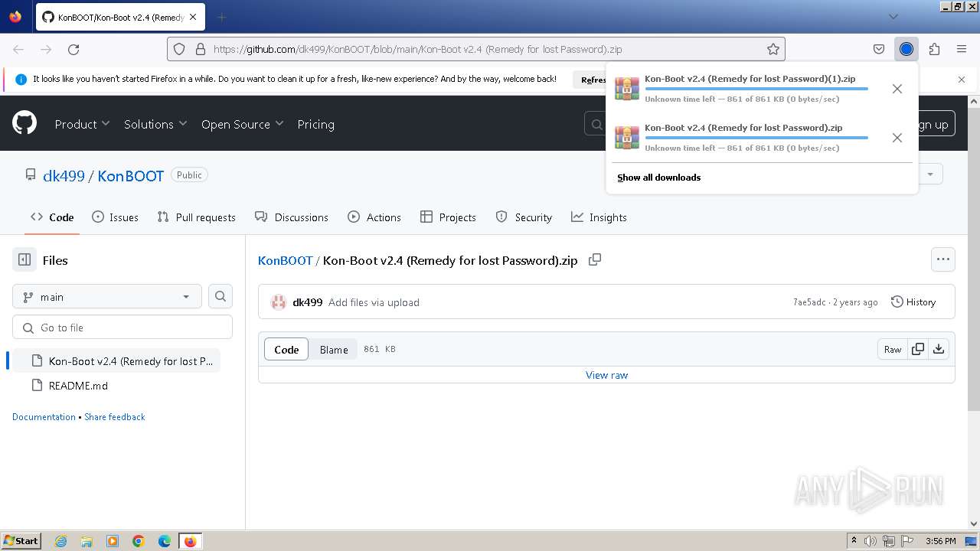Click the GitHub logo icon
The image size is (980, 551).
[x=24, y=123]
